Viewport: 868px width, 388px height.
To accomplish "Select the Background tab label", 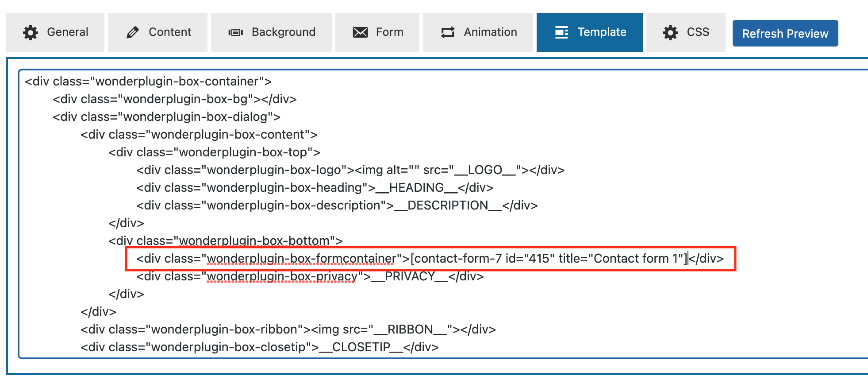I will click(x=283, y=32).
